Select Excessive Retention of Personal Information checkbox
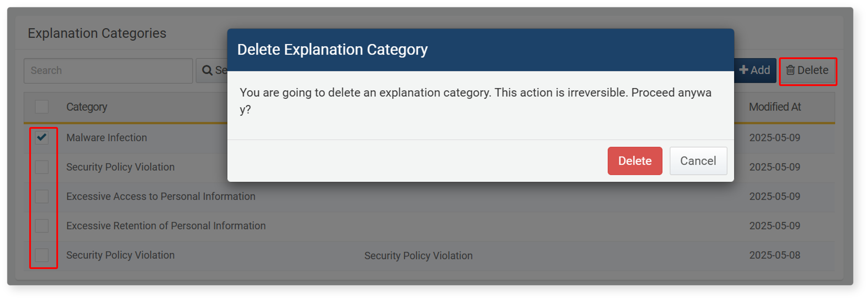868x300 pixels. [42, 226]
